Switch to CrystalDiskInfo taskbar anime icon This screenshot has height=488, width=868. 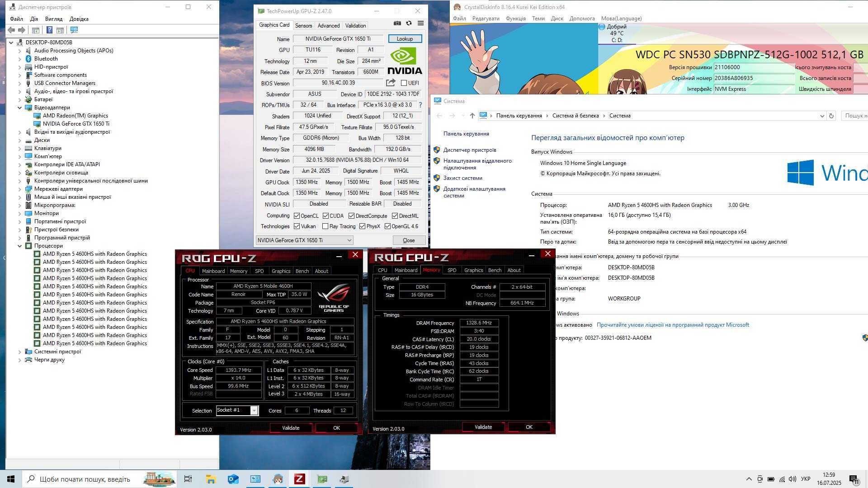click(x=278, y=479)
